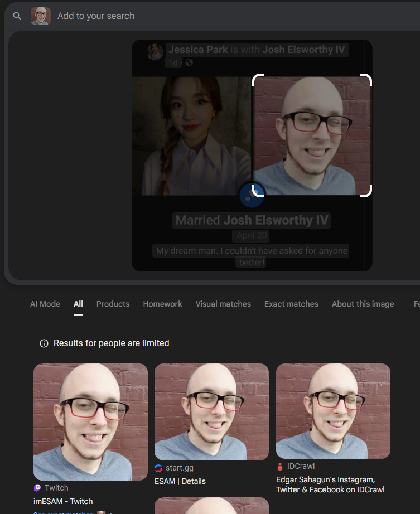Switch to Visual matches tab

223,304
